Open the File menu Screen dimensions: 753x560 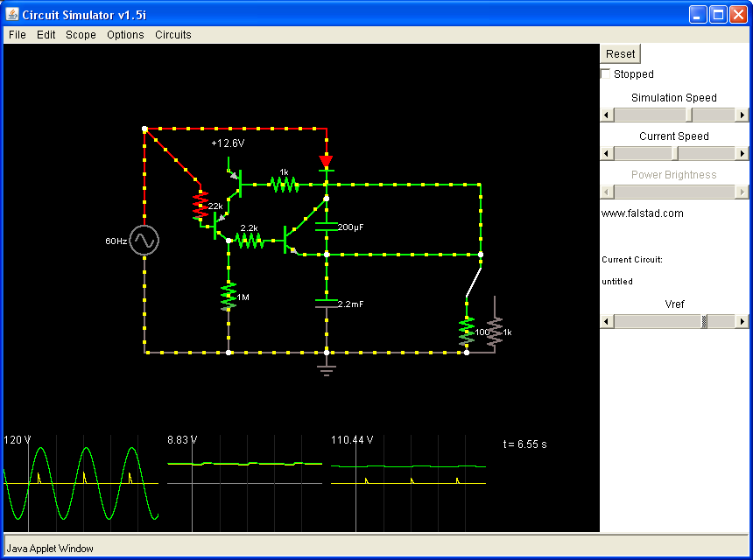click(18, 34)
